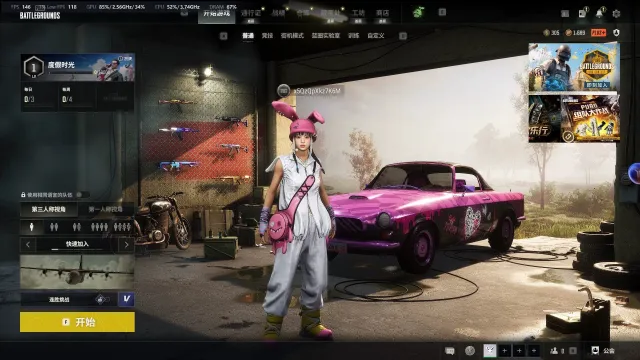Image resolution: width=640 pixels, height=360 pixels.
Task: Open the chat bubble icon at bottom
Action: (450, 351)
